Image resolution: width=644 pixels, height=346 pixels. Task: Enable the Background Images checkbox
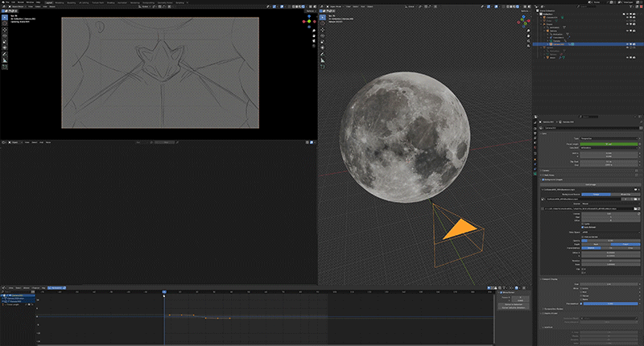click(x=543, y=179)
